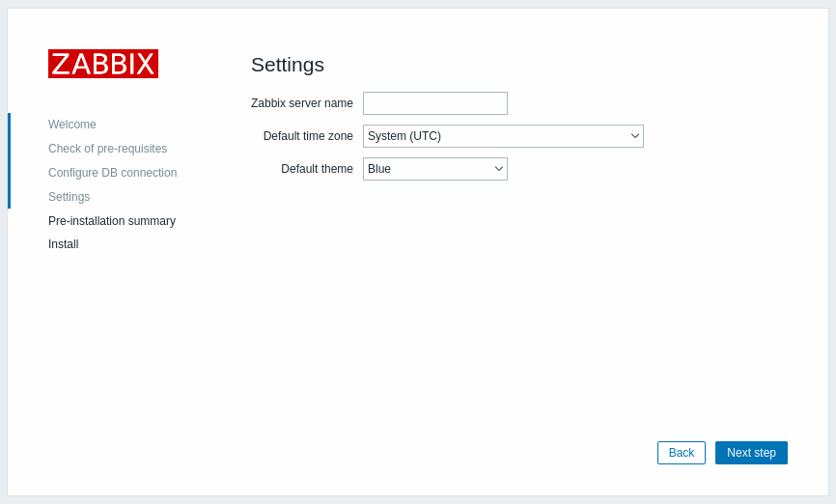Focus the Zabbix server name field
The image size is (836, 504).
tap(435, 103)
